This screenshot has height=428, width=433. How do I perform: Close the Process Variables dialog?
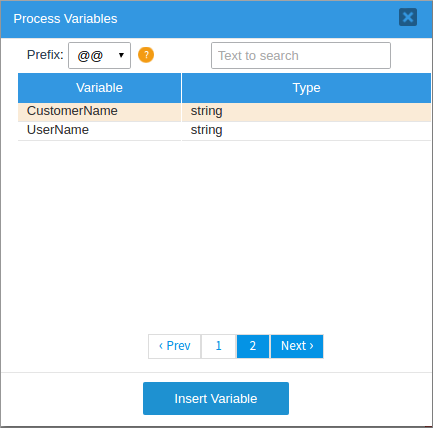pyautogui.click(x=408, y=17)
